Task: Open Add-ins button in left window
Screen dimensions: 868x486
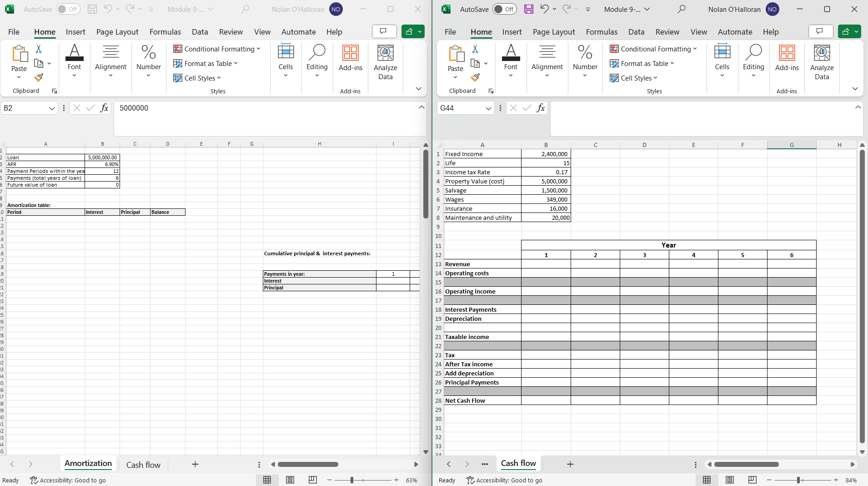Action: pyautogui.click(x=351, y=58)
